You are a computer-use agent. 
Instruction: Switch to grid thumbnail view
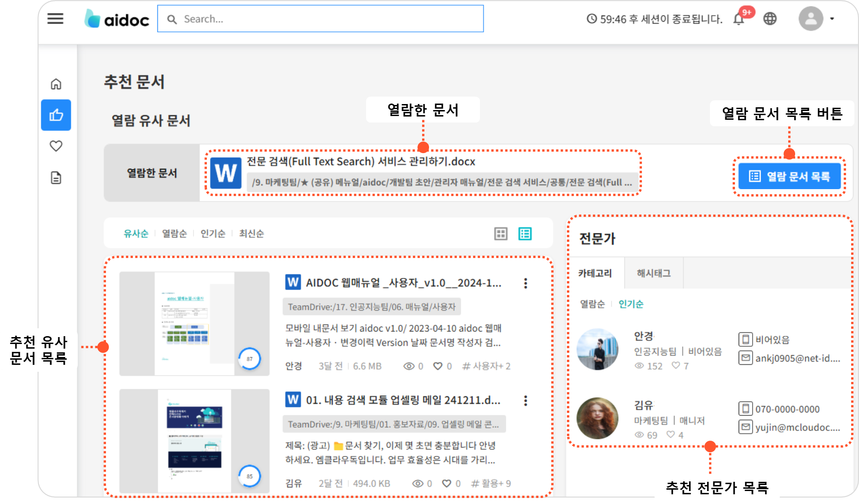coord(501,234)
